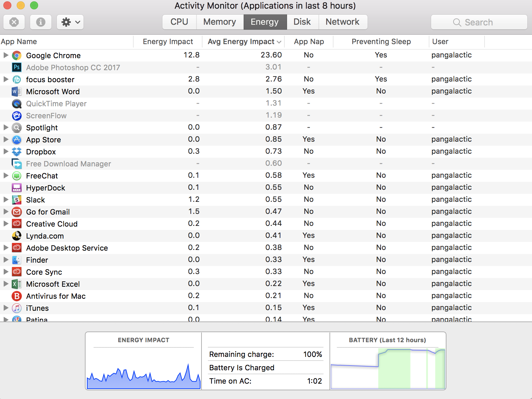Expand the Microsoft Excel row
Viewport: 532px width, 399px height.
(x=6, y=284)
